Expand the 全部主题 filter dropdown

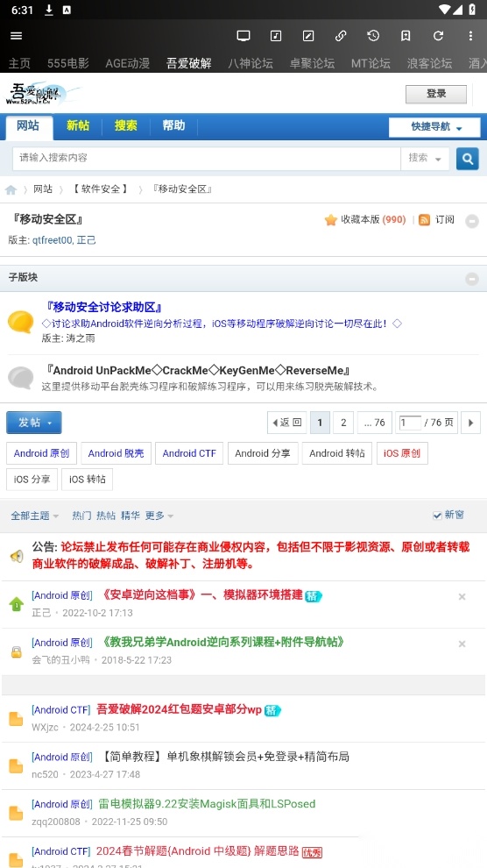click(35, 516)
